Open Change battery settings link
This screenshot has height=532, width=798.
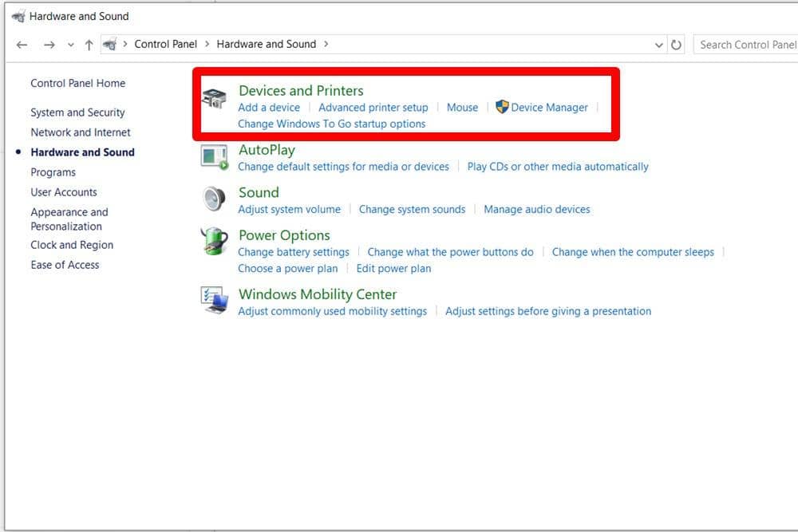click(x=293, y=252)
